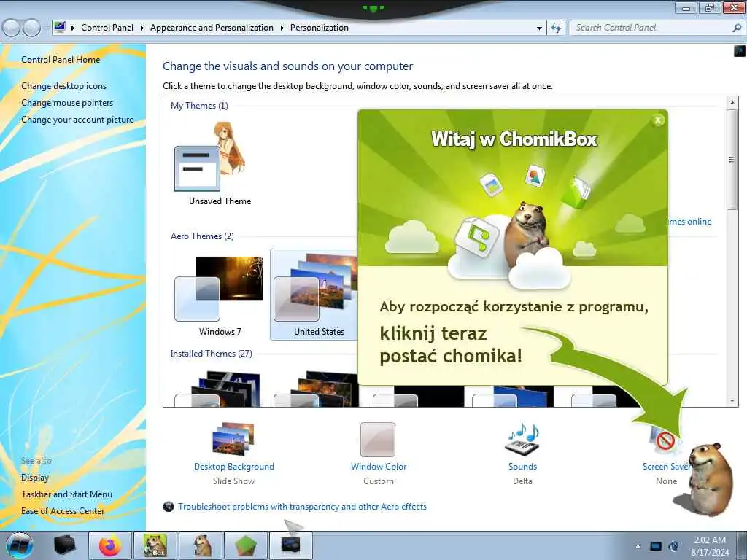Click the Personalization breadcrumb
Screen dimensions: 747x560
[x=320, y=28]
